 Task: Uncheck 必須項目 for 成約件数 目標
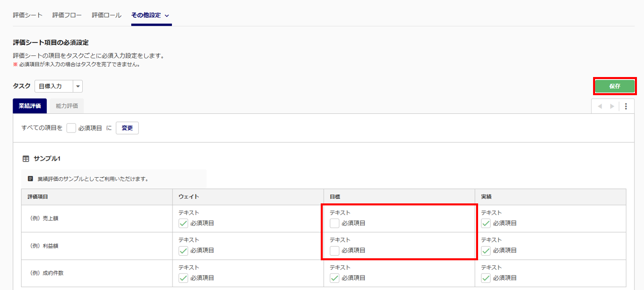[334, 278]
